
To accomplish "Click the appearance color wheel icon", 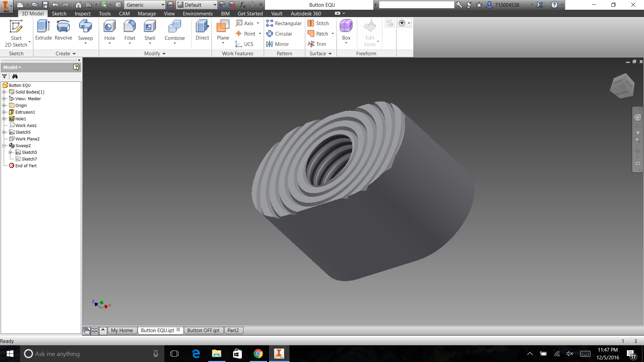I will pos(170,5).
